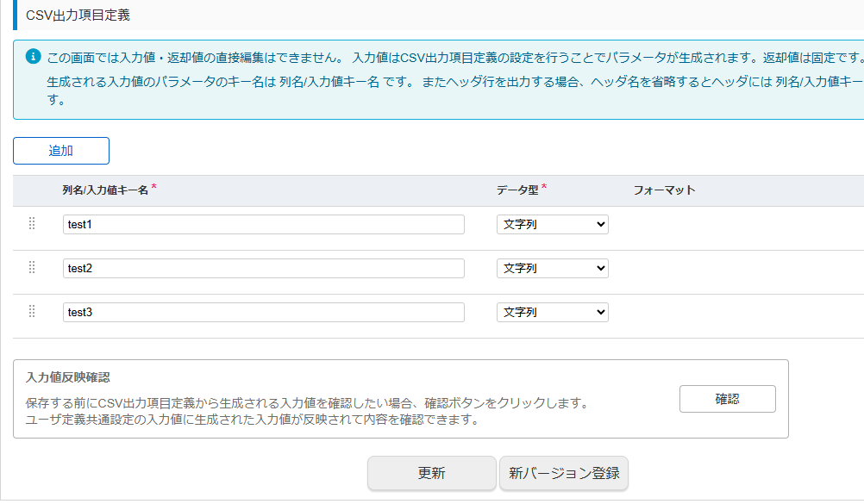Expand the 文字列 data type dropdown for test2
Image resolution: width=864 pixels, height=504 pixels.
pyautogui.click(x=552, y=268)
